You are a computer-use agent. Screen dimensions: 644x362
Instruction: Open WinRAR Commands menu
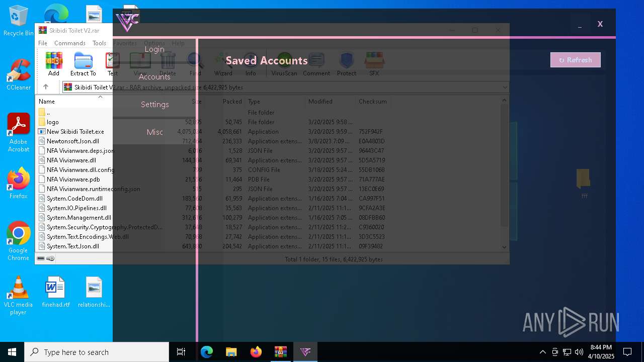coord(70,43)
